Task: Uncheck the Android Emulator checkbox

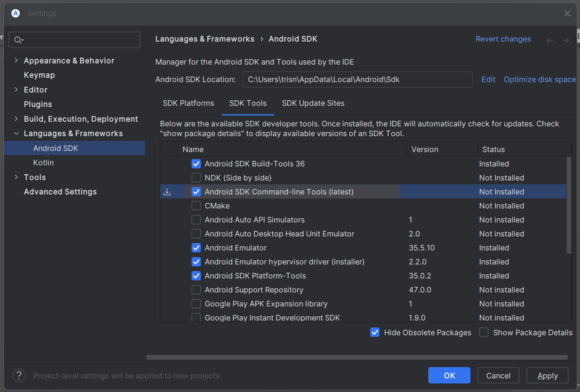Action: coord(196,248)
